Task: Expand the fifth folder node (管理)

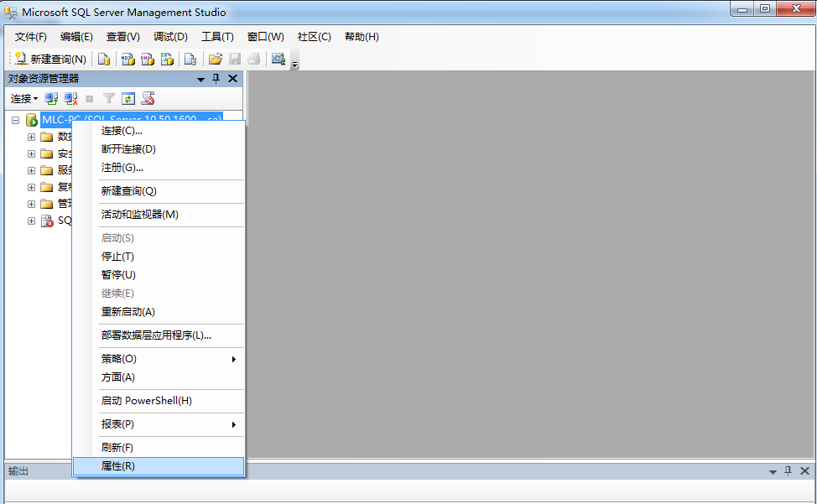Action: click(31, 204)
